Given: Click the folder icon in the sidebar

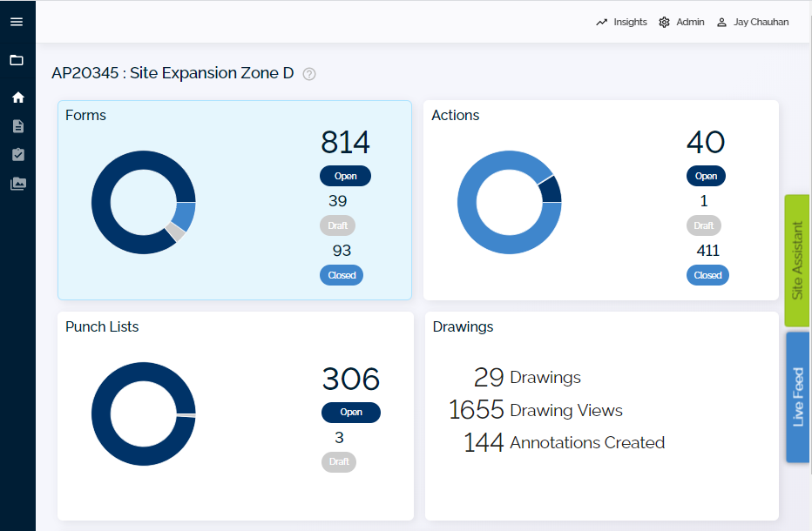Looking at the screenshot, I should pyautogui.click(x=17, y=60).
